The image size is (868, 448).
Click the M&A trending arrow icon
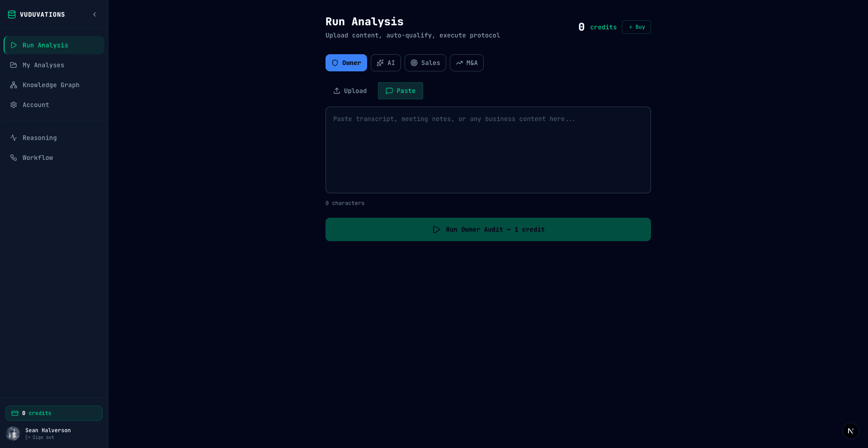(x=459, y=63)
